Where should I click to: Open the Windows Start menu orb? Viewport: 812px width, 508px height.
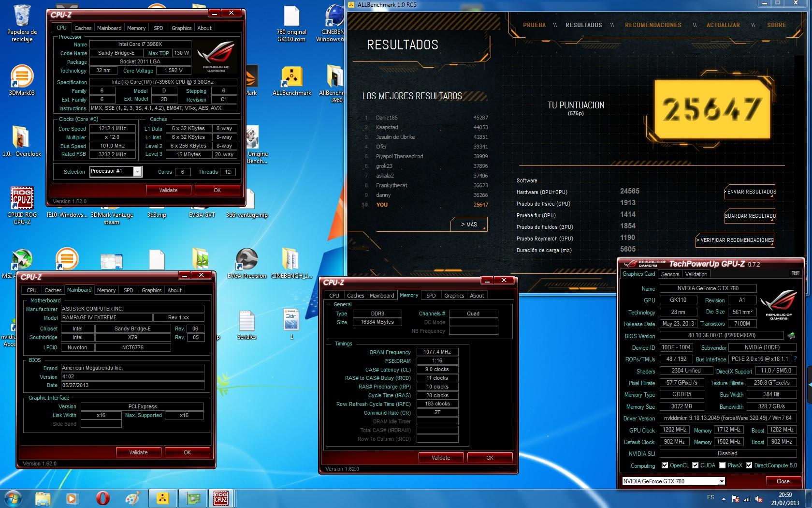13,498
